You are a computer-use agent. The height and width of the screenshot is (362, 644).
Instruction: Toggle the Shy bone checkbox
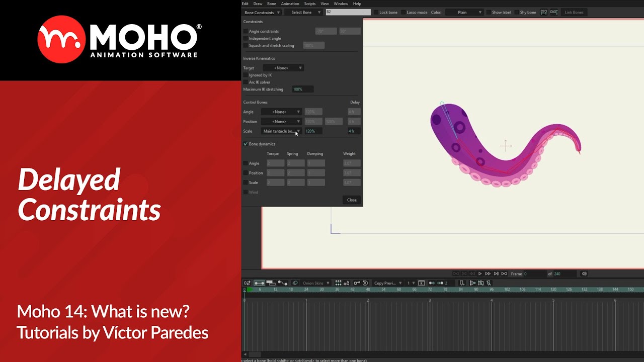[517, 12]
